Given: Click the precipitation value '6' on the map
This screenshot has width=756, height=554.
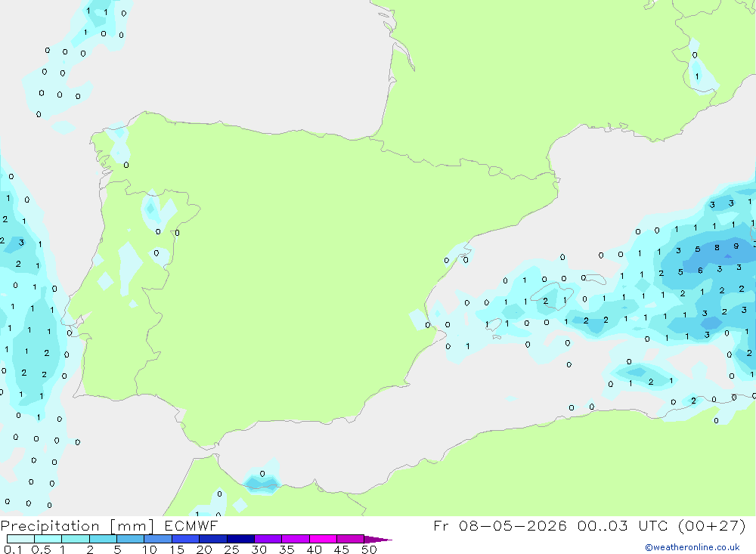Looking at the screenshot, I should pyautogui.click(x=700, y=271).
